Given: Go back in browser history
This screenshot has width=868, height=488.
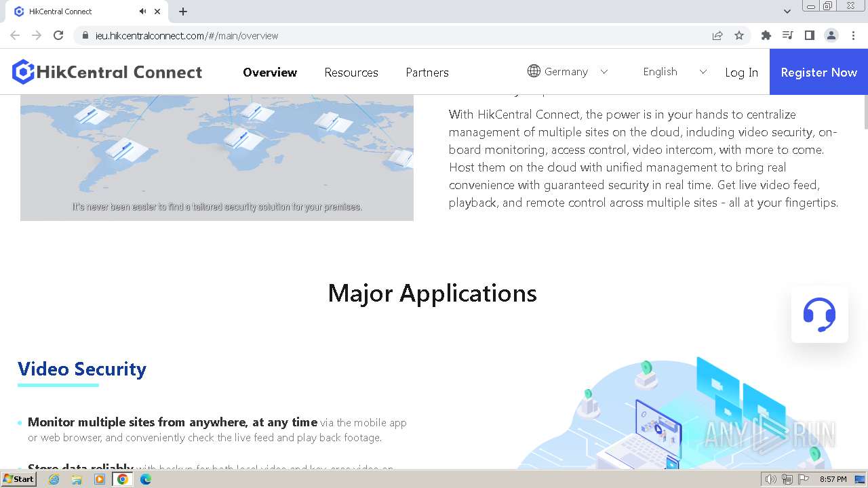Looking at the screenshot, I should [15, 35].
